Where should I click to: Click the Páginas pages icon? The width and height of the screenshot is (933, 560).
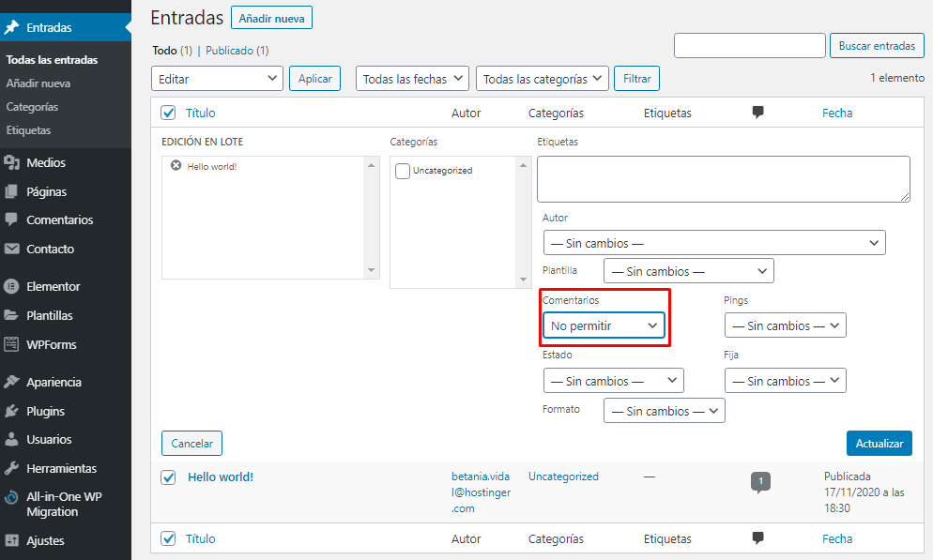click(11, 191)
